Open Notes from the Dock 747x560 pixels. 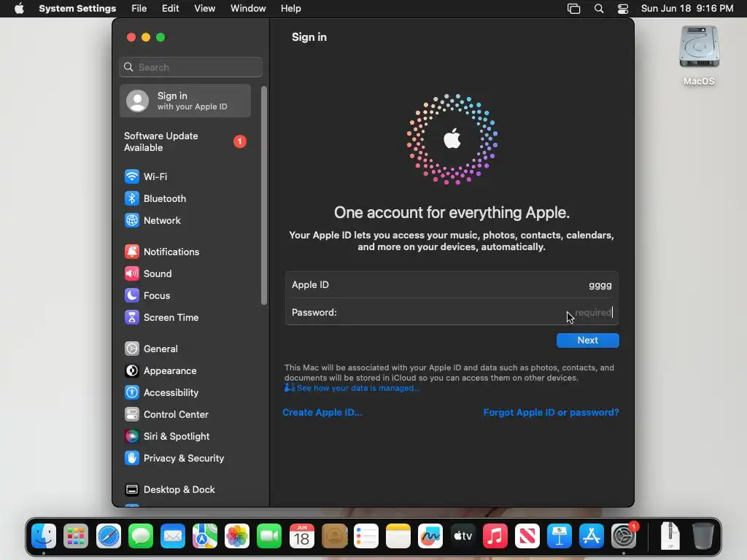point(398,536)
